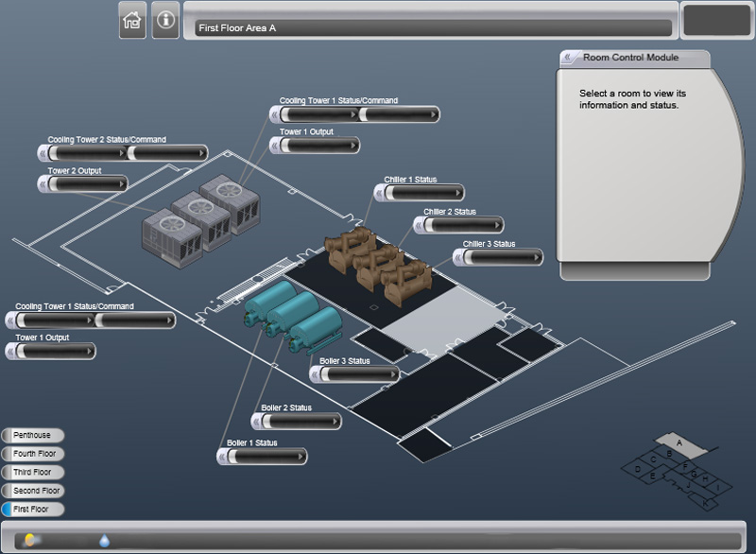Collapse the Chiller 3 Status widget
756x554 pixels.
458,257
